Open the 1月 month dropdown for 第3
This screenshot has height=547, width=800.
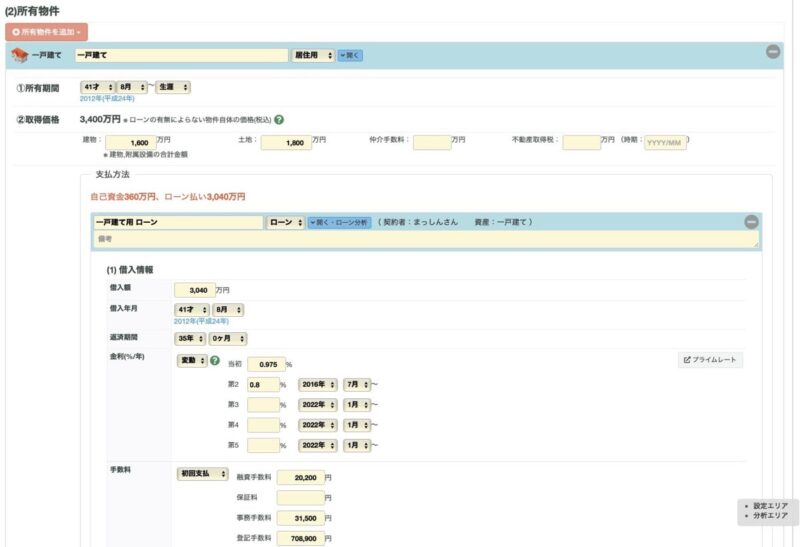[357, 405]
